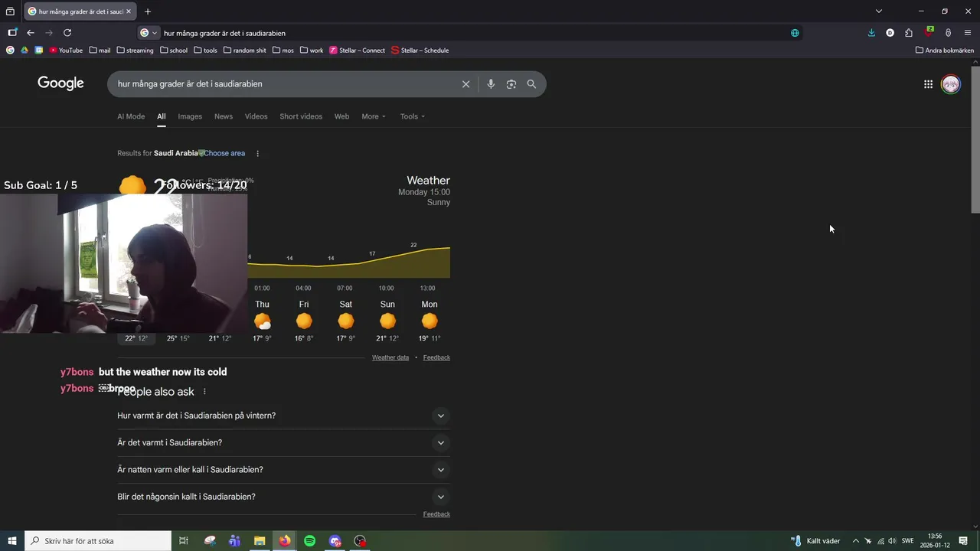The image size is (980, 551).
Task: Open the Weather data link
Action: pos(390,357)
